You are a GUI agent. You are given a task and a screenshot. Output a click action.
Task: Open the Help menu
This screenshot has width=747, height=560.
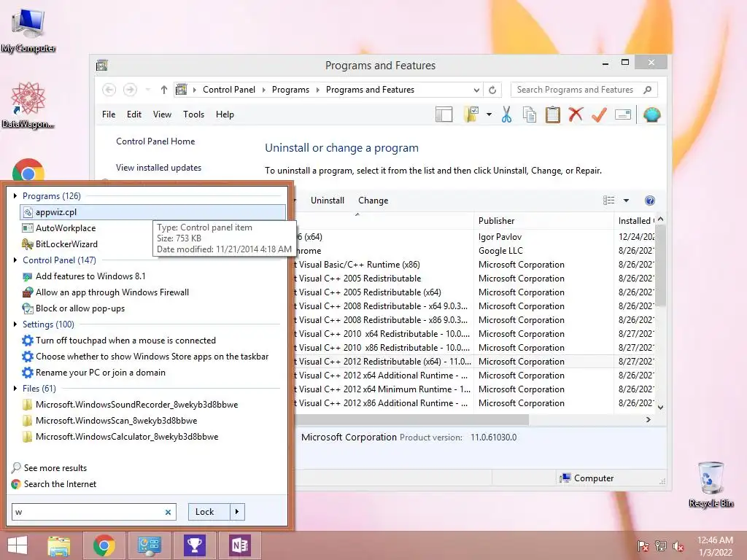pos(225,114)
